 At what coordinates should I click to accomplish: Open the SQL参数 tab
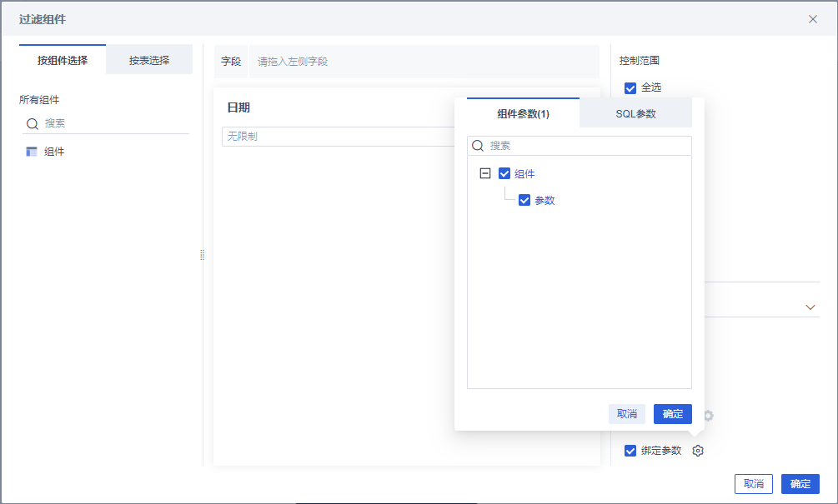coord(635,113)
